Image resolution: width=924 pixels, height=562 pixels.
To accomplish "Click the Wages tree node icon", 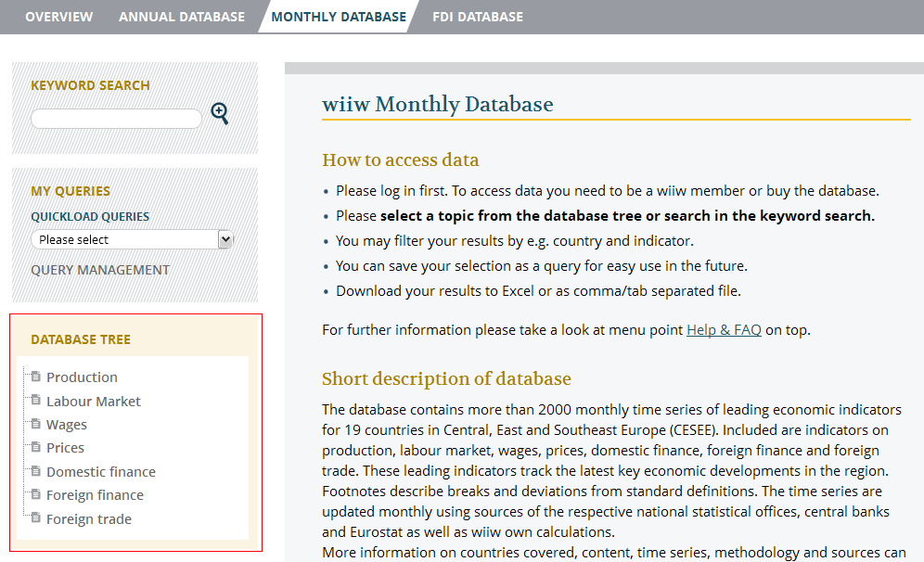I will point(36,424).
